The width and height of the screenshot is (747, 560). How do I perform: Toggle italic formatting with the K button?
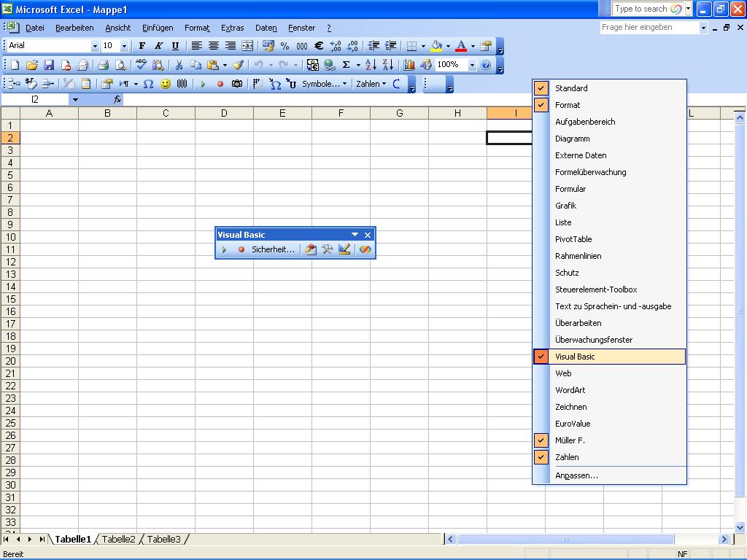click(158, 46)
